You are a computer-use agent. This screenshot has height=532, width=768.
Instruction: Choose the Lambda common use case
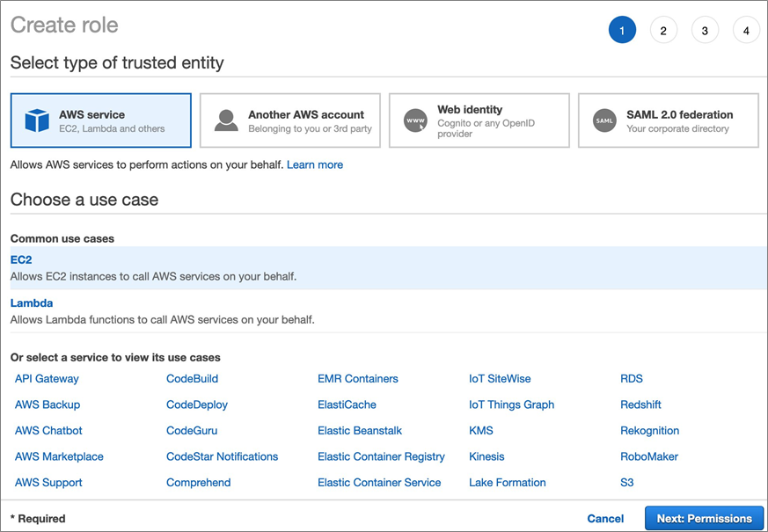pos(32,303)
